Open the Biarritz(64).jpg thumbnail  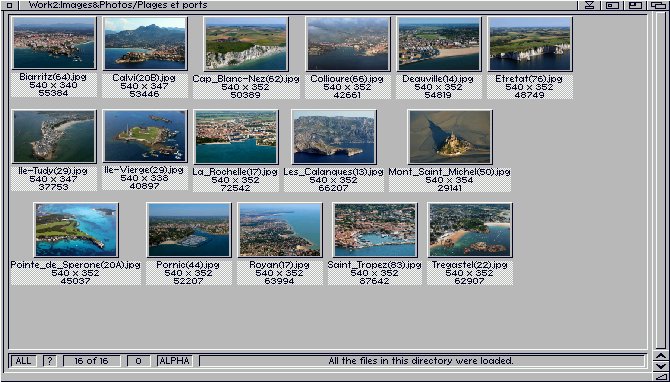[54, 43]
